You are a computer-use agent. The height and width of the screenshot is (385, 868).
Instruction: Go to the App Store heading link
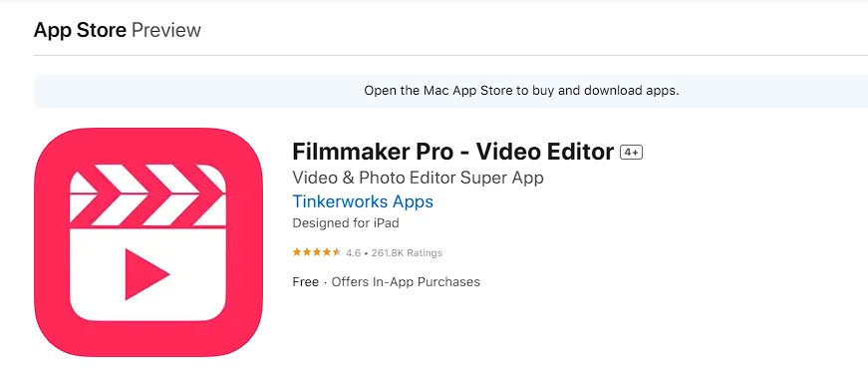[80, 30]
